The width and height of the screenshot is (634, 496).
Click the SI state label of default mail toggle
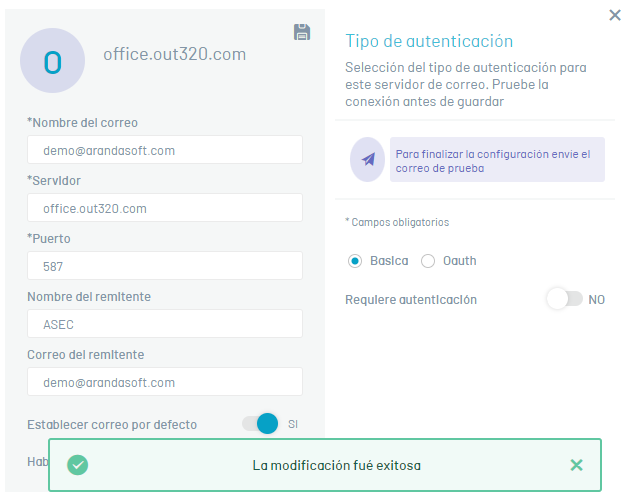(x=293, y=424)
